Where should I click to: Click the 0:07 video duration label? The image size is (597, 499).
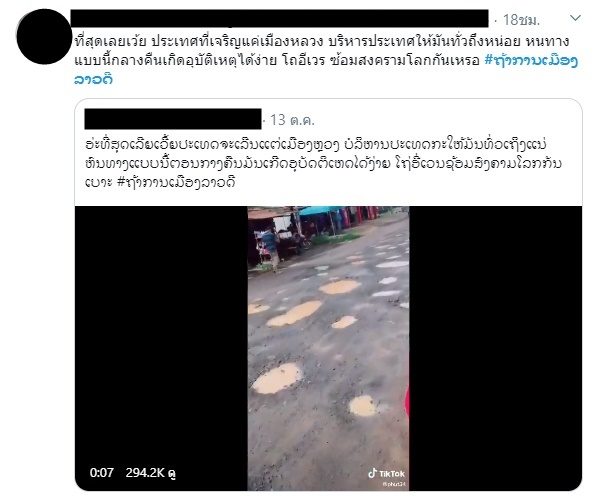point(102,473)
